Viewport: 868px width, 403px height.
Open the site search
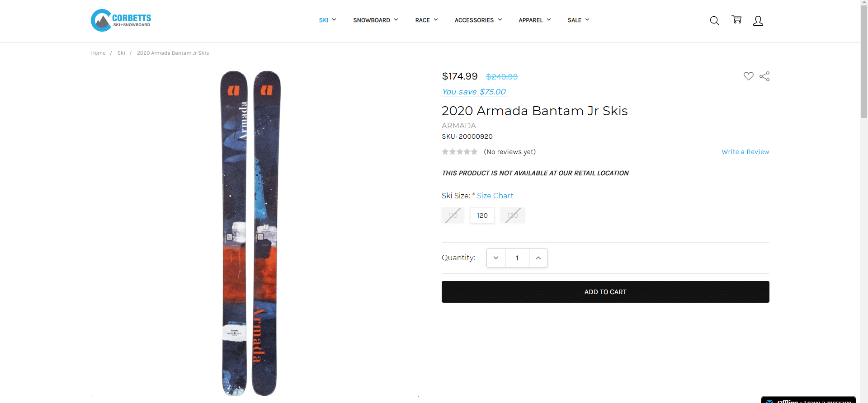(x=714, y=20)
